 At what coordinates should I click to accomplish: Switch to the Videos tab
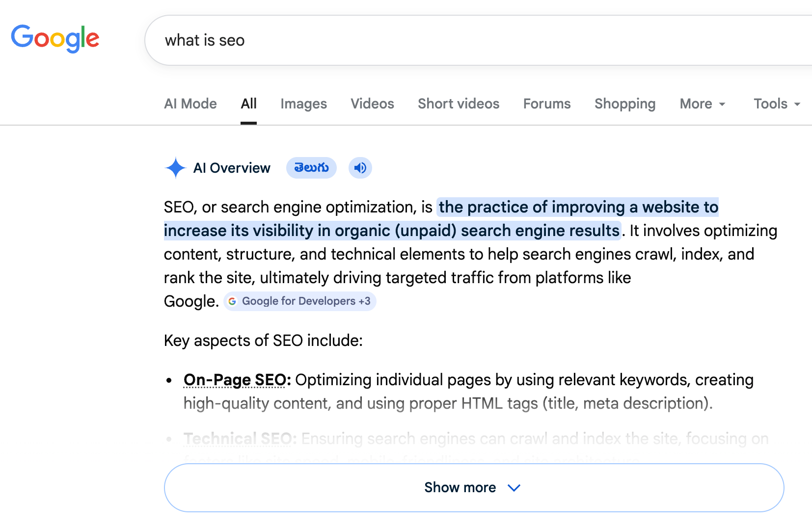372,104
